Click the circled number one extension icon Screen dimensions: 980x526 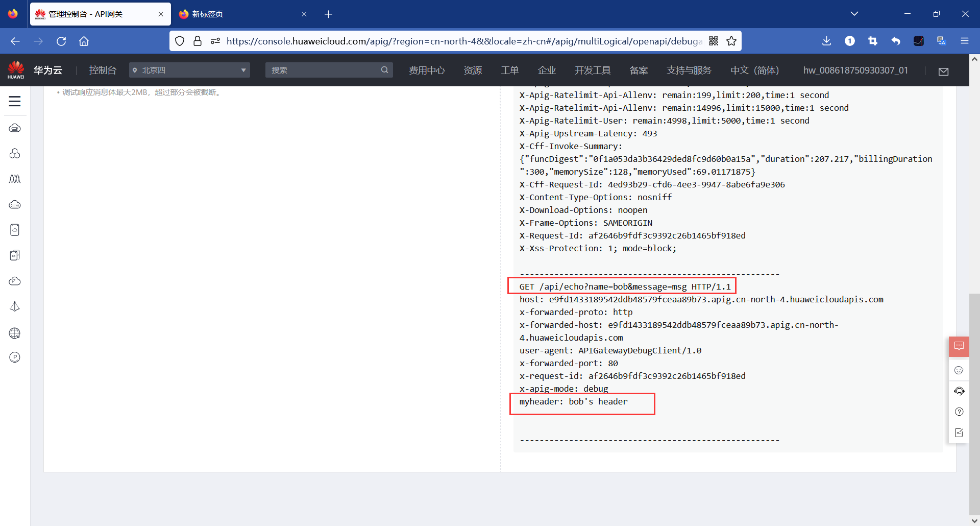[850, 41]
